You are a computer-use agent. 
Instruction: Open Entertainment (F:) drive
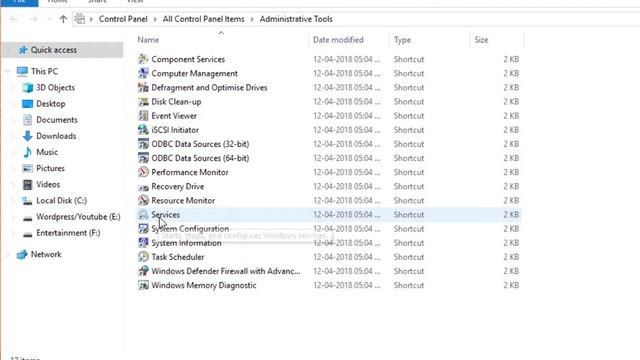click(68, 233)
